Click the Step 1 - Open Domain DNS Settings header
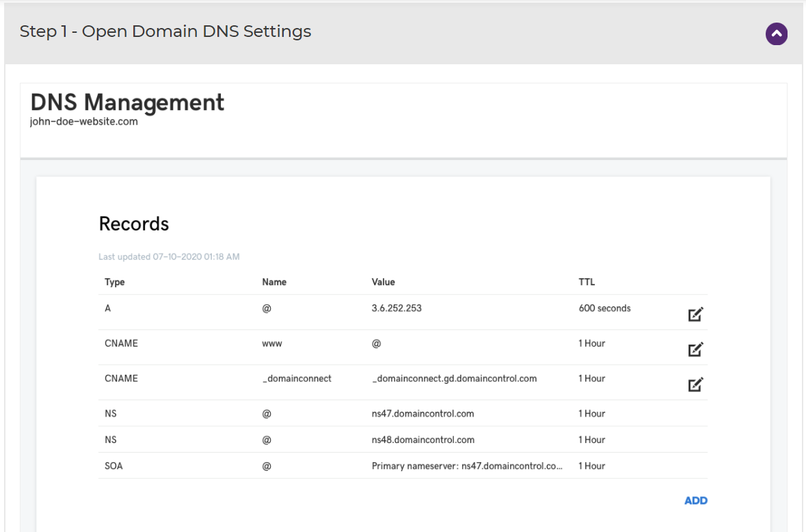This screenshot has width=806, height=532. pos(165,31)
